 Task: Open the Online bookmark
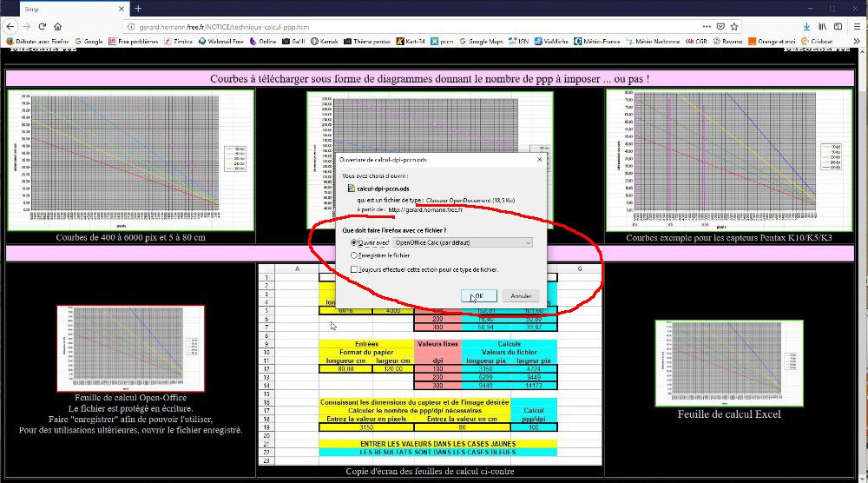pyautogui.click(x=263, y=41)
